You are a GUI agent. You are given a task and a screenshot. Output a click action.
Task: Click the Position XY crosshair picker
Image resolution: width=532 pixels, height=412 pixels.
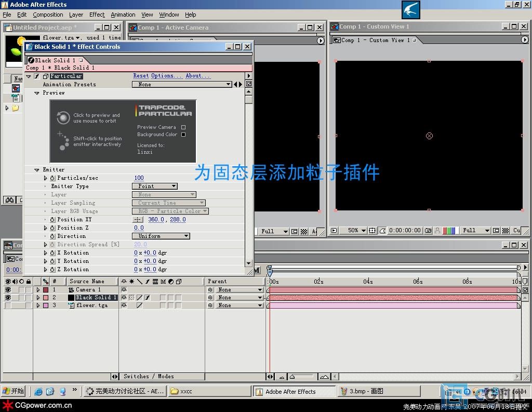click(138, 220)
